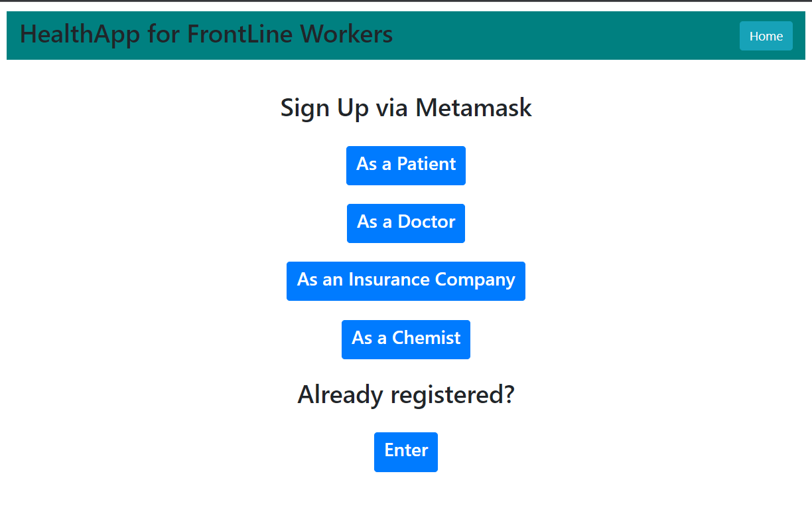This screenshot has height=508, width=812.
Task: Sign up as a Doctor
Action: (406, 223)
